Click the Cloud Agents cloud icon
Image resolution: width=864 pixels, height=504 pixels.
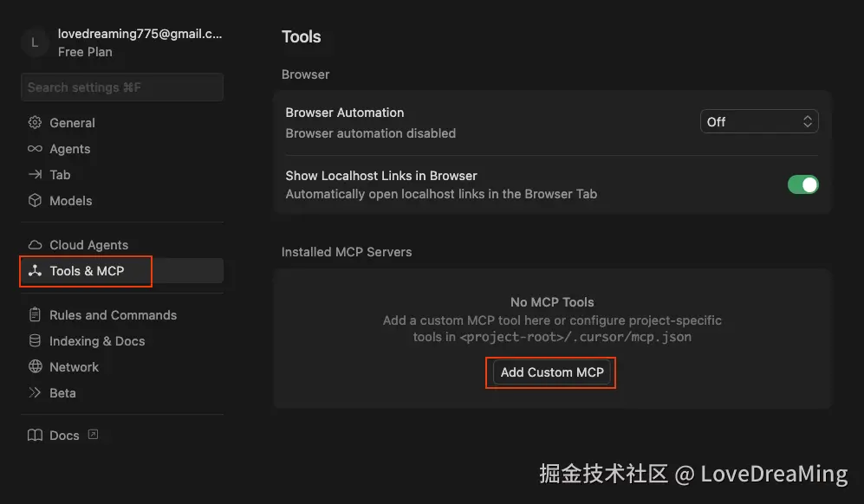(x=35, y=245)
